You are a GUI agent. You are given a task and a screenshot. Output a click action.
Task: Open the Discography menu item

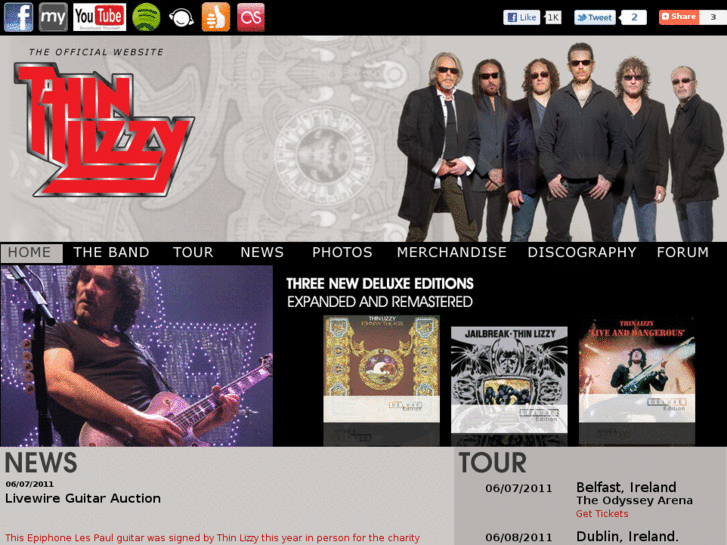[x=582, y=252]
